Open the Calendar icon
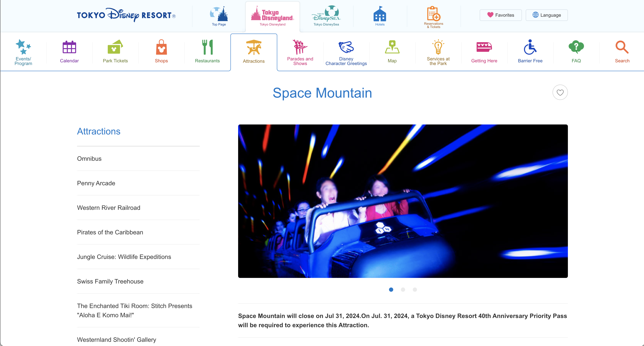644x346 pixels. pyautogui.click(x=69, y=47)
